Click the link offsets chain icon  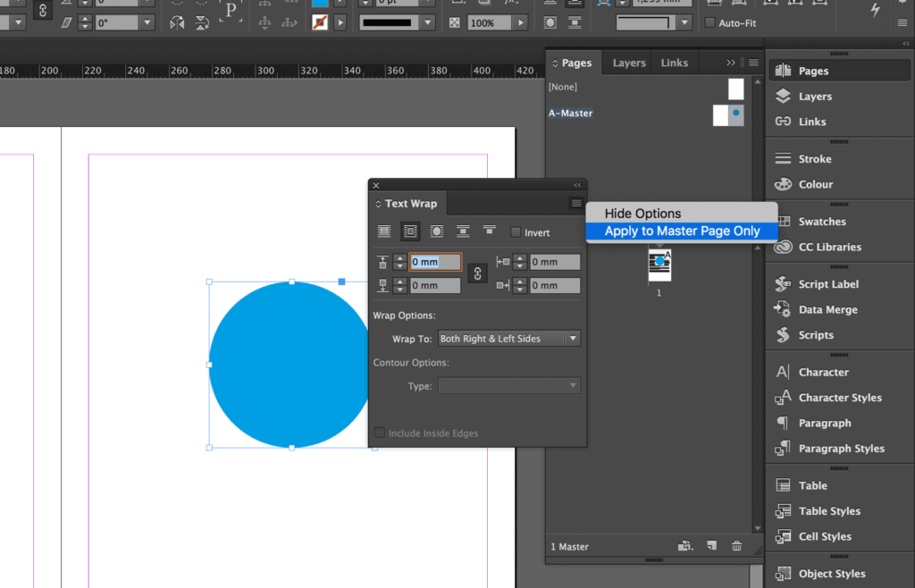478,273
